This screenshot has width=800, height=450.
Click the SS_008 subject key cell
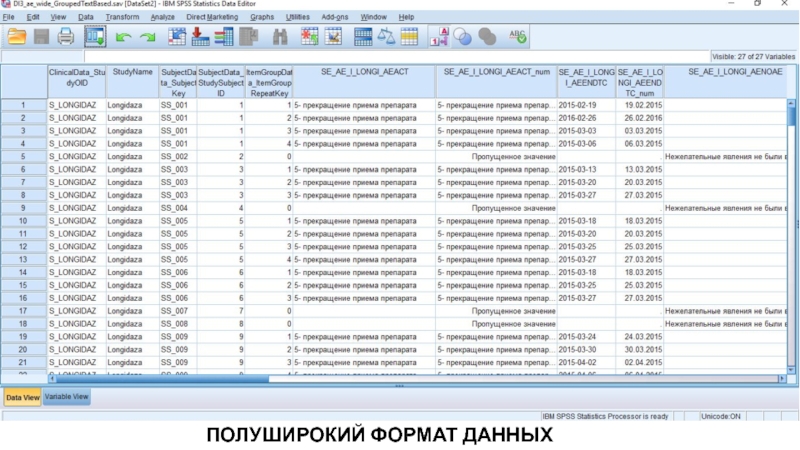[178, 324]
